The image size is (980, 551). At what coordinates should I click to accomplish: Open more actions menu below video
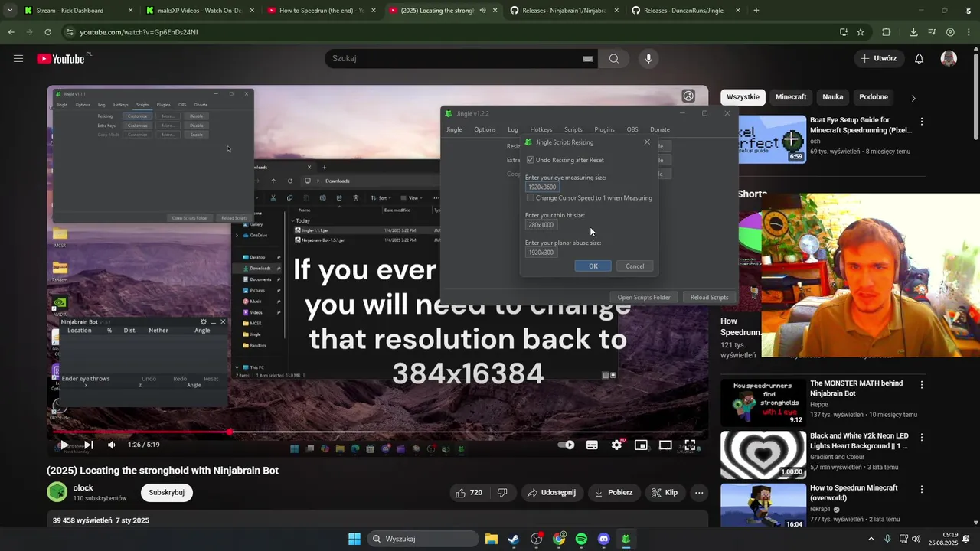point(699,493)
